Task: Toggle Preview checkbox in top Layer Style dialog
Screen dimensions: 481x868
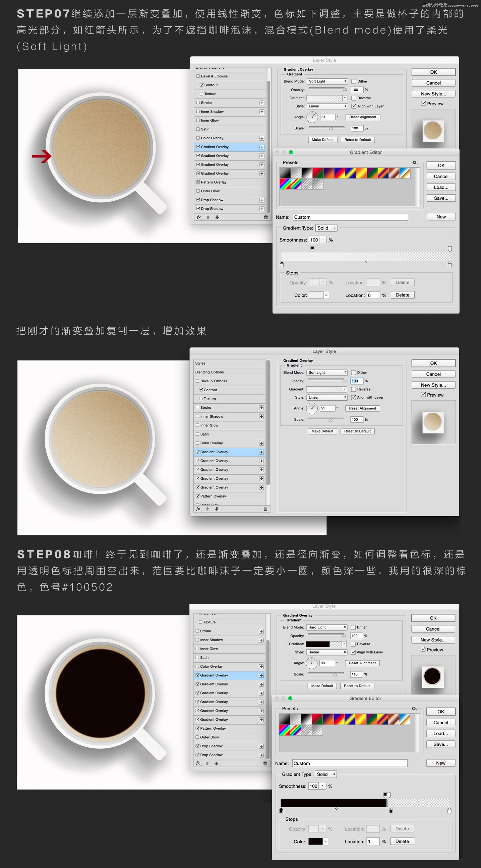Action: (x=424, y=104)
